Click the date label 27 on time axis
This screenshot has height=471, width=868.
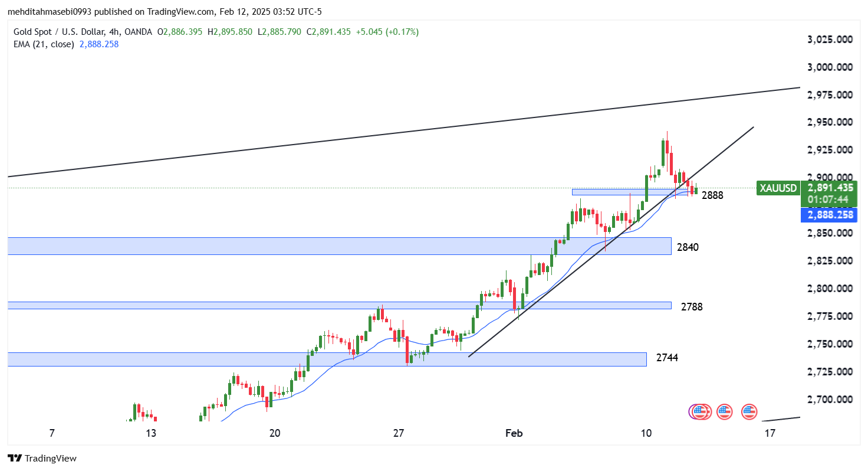399,434
